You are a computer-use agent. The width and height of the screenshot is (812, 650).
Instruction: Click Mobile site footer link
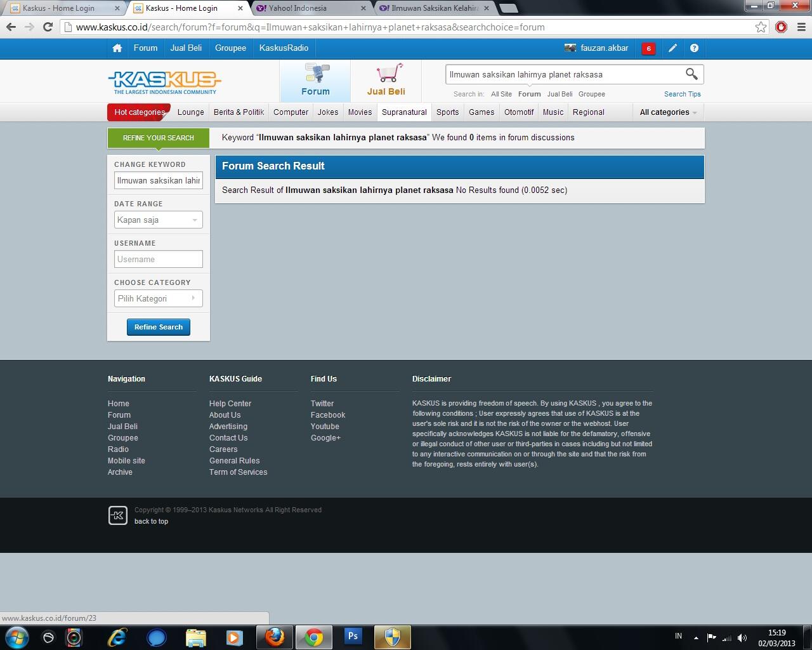[126, 461]
